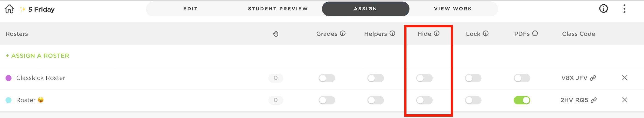This screenshot has height=118, width=644.
Task: Toggle Hide for Classkick Roster
Action: (424, 78)
